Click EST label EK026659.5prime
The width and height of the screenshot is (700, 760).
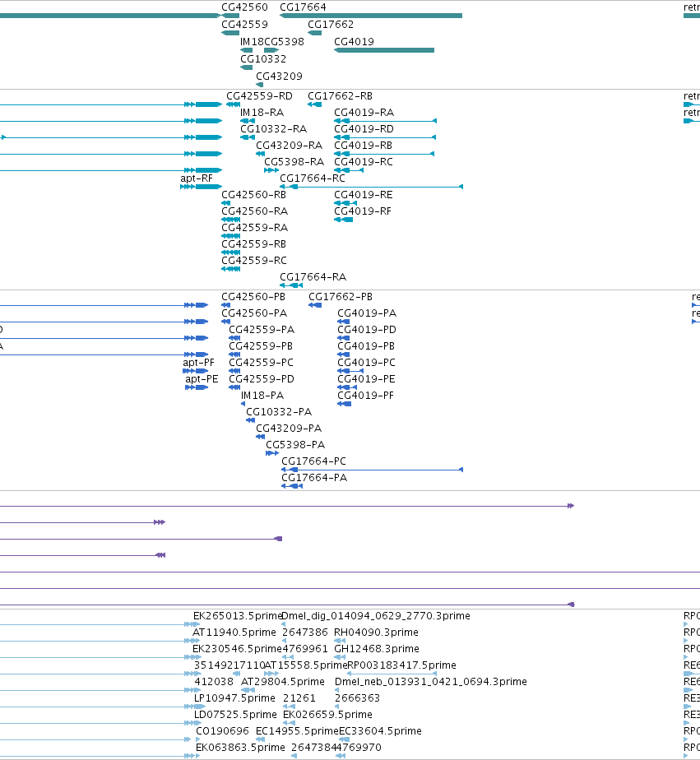tap(327, 715)
